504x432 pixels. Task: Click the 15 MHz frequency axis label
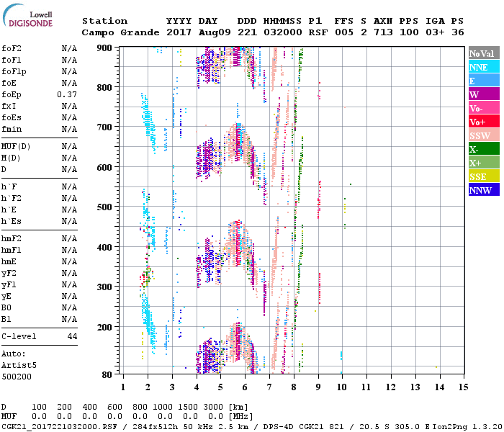tap(463, 387)
